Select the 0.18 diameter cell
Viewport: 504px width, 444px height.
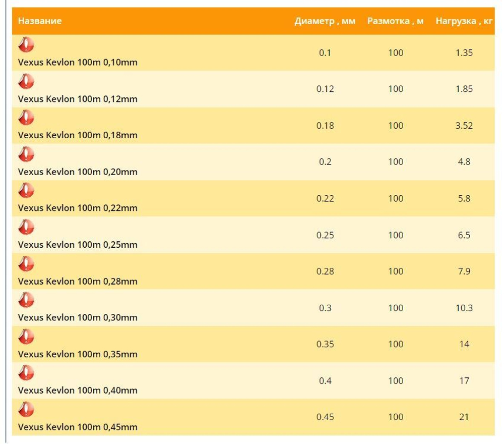(x=325, y=125)
